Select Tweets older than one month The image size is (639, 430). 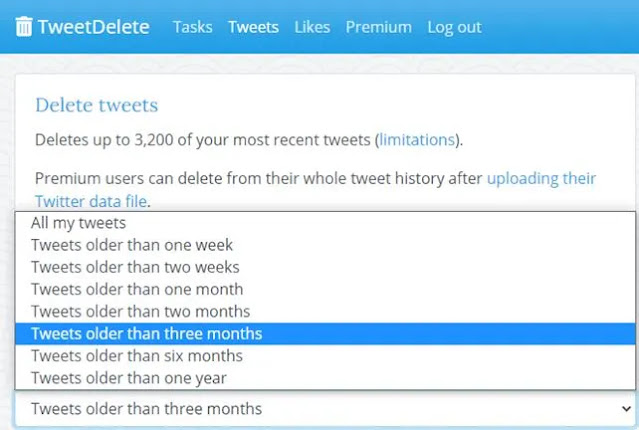135,289
